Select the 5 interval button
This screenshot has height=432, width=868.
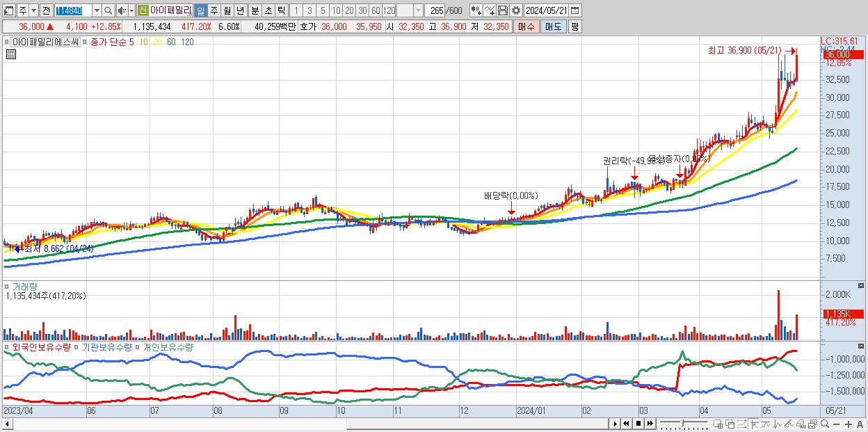322,10
